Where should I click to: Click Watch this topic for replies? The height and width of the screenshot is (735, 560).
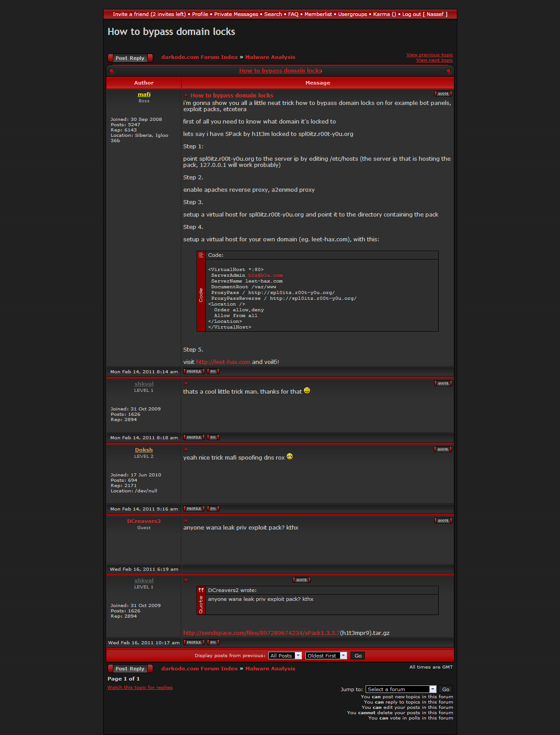(x=140, y=688)
